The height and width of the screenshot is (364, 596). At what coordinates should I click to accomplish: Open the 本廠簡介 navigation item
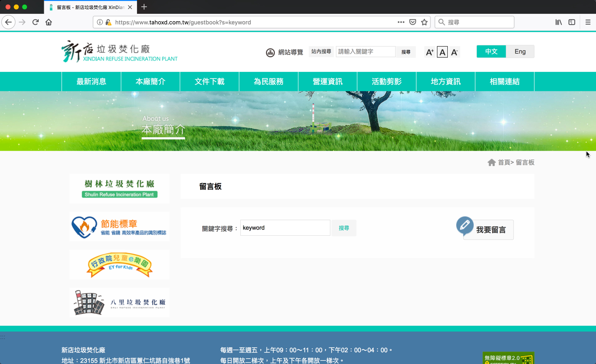coord(150,81)
